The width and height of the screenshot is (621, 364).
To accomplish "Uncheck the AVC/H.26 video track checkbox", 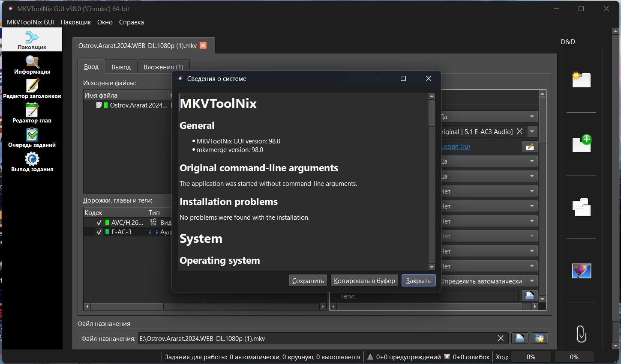I will 99,223.
